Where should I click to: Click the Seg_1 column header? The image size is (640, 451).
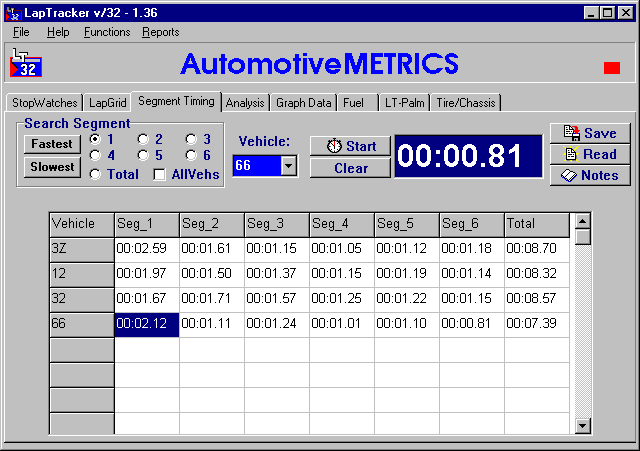[147, 224]
